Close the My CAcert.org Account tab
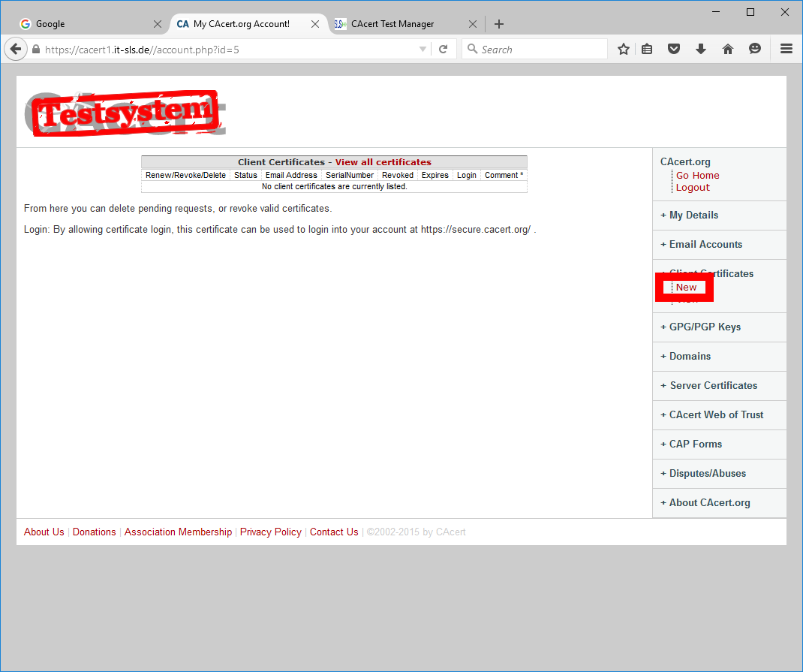This screenshot has width=803, height=672. point(315,24)
